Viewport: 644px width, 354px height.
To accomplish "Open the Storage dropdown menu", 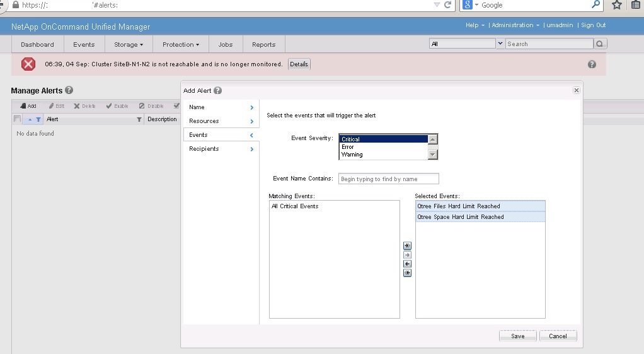I will click(129, 44).
